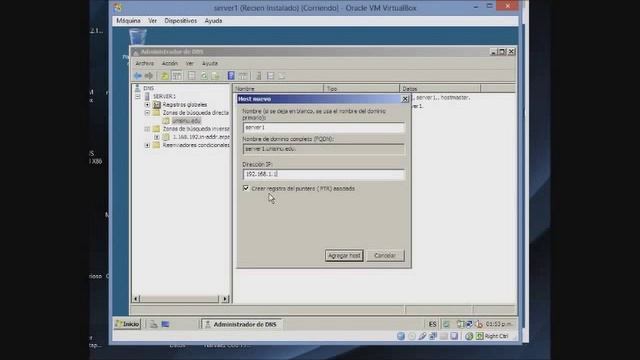Open the Acción menu

[169, 64]
